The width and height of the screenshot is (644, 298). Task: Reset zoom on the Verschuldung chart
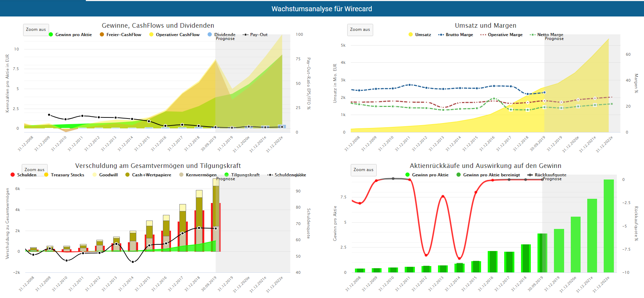click(x=34, y=169)
